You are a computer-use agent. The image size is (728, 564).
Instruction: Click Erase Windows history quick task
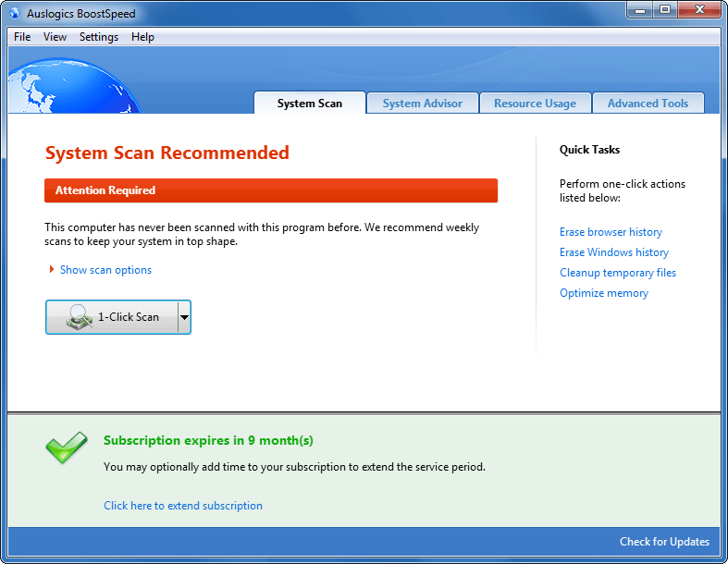pos(614,252)
